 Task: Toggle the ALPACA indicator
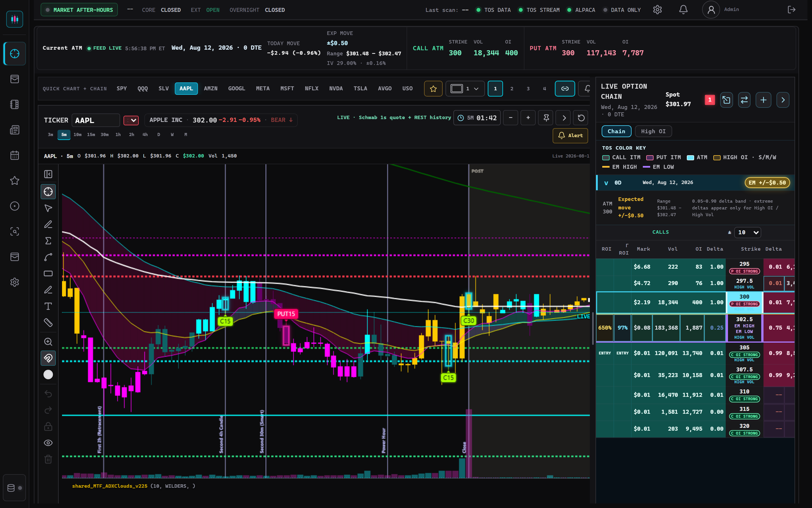581,10
